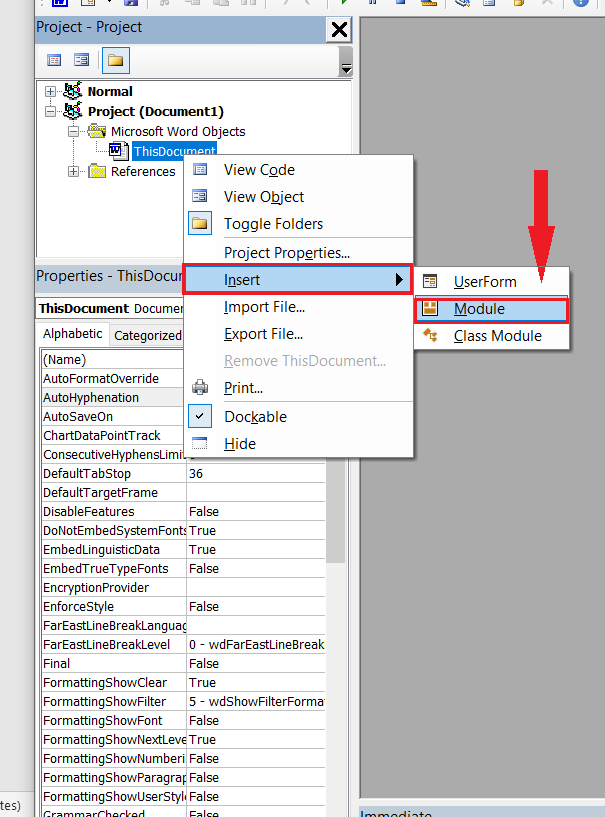Click View Code icon in Project panel toolbar
The width and height of the screenshot is (605, 817).
click(54, 60)
